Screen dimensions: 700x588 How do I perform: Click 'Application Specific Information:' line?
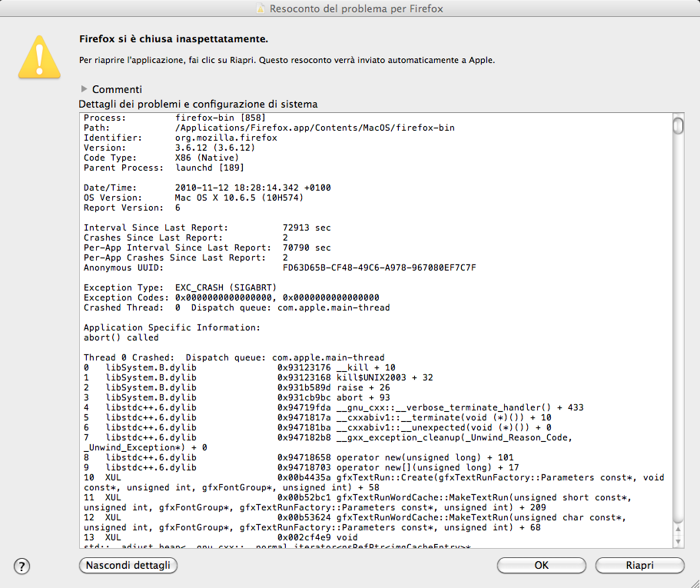coord(172,327)
